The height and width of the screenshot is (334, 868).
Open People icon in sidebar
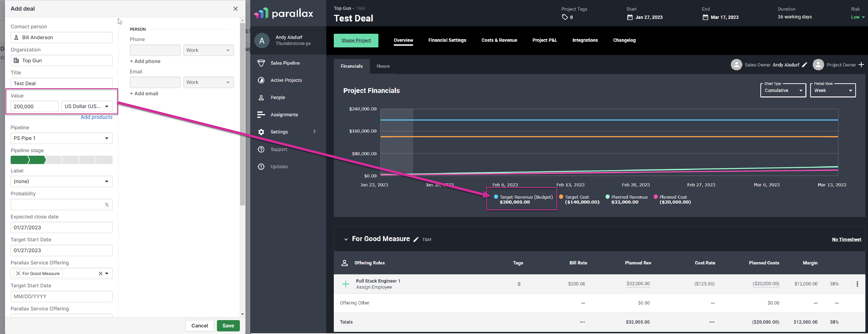(x=261, y=98)
